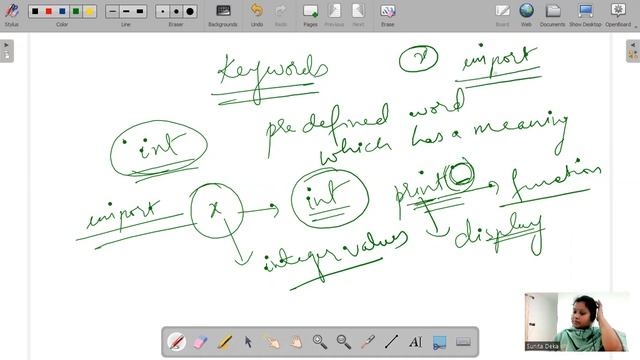The width and height of the screenshot is (640, 360).
Task: Choose the thin line width
Action: click(113, 11)
